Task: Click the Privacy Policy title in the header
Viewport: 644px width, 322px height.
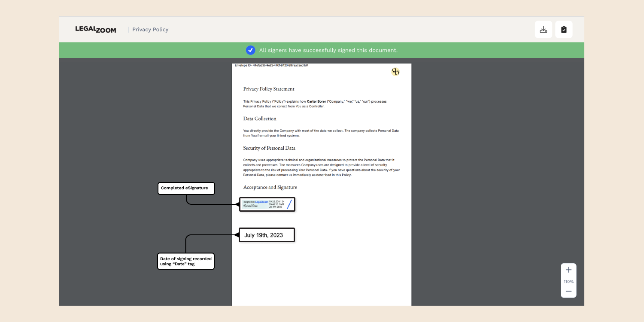Action: pyautogui.click(x=150, y=29)
